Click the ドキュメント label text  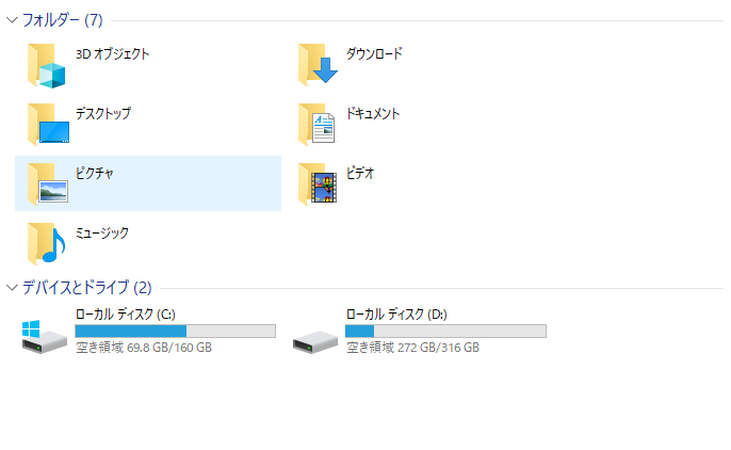[x=372, y=114]
